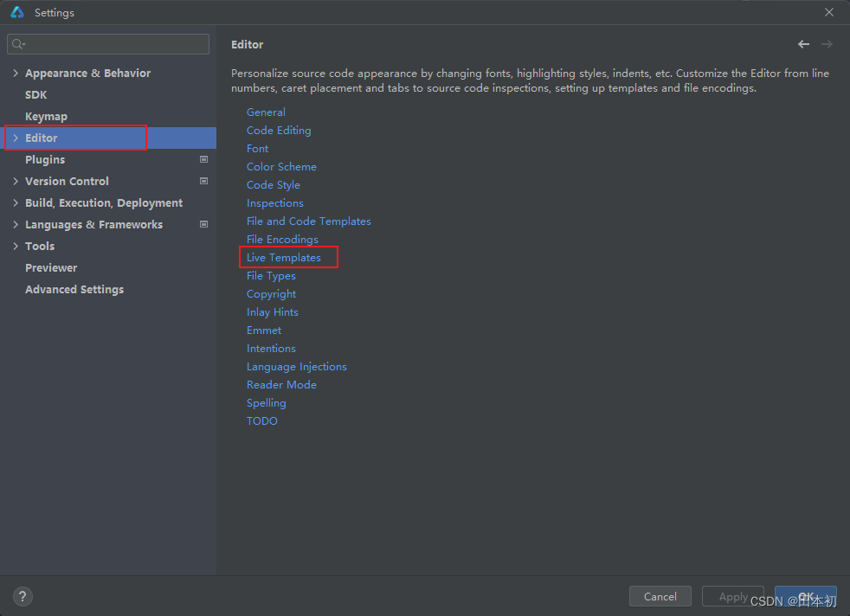The width and height of the screenshot is (850, 616).
Task: Open the Inlay Hints link
Action: (272, 312)
